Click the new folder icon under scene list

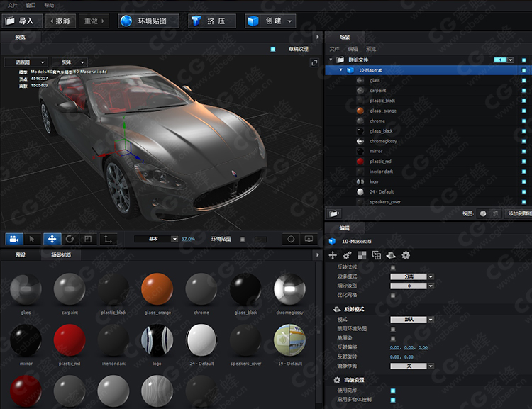point(334,213)
